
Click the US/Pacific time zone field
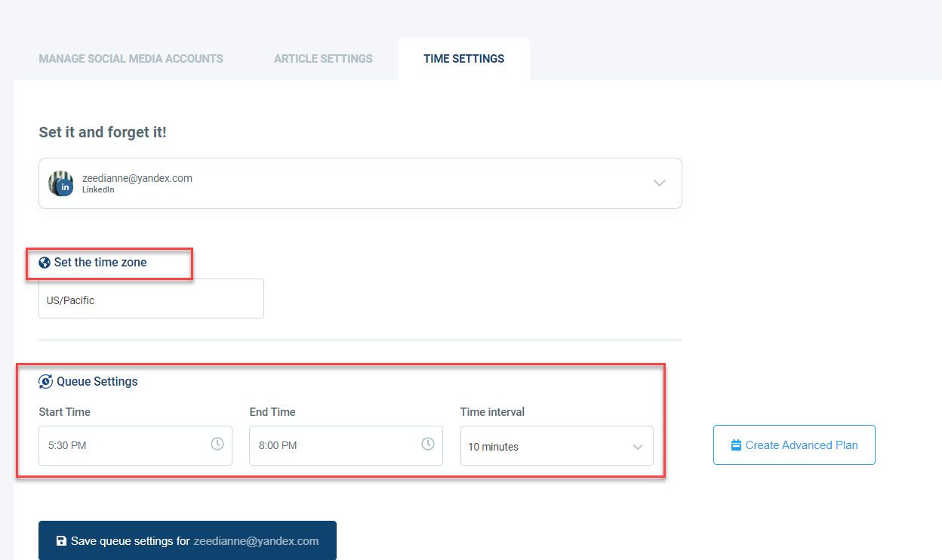coord(151,299)
